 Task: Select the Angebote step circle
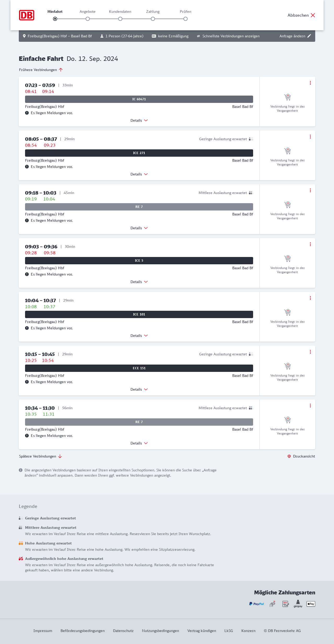click(x=88, y=19)
